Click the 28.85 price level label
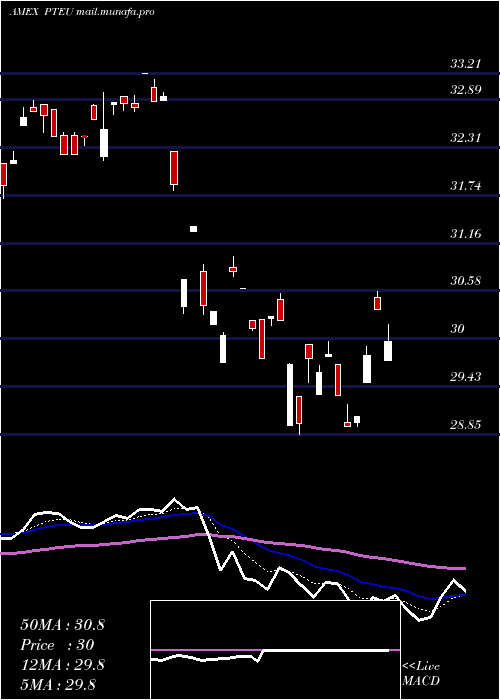The image size is (500, 700). [x=466, y=425]
